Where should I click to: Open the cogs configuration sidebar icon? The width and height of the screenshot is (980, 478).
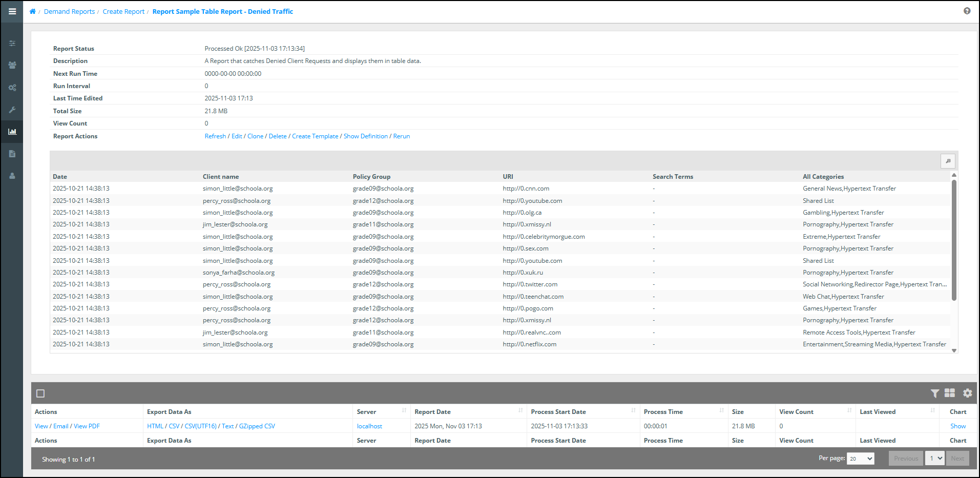(12, 88)
